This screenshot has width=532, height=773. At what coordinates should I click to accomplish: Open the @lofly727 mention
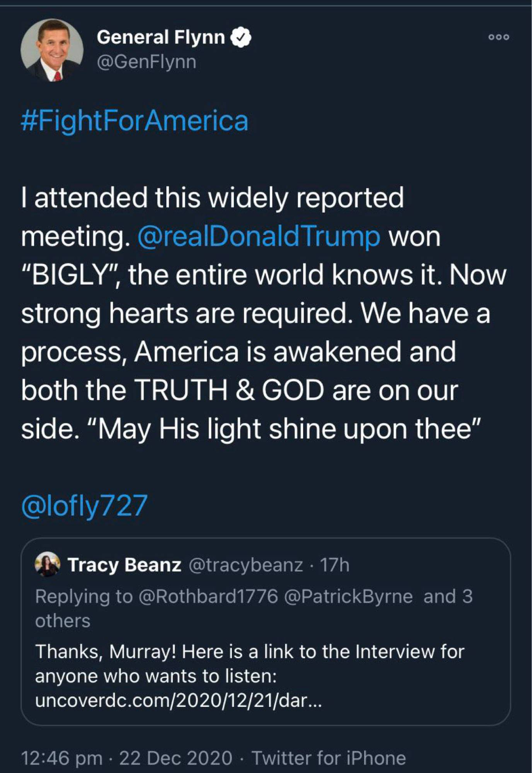click(84, 505)
